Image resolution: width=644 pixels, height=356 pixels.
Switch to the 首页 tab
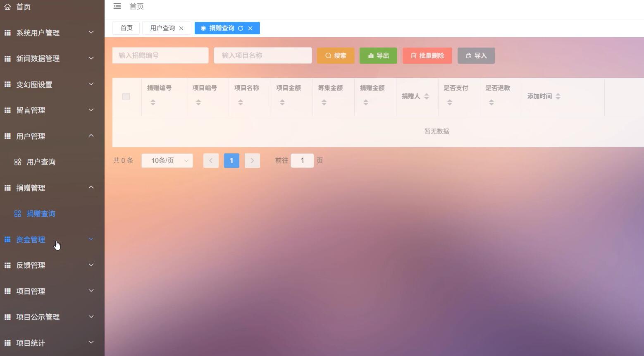tap(126, 28)
